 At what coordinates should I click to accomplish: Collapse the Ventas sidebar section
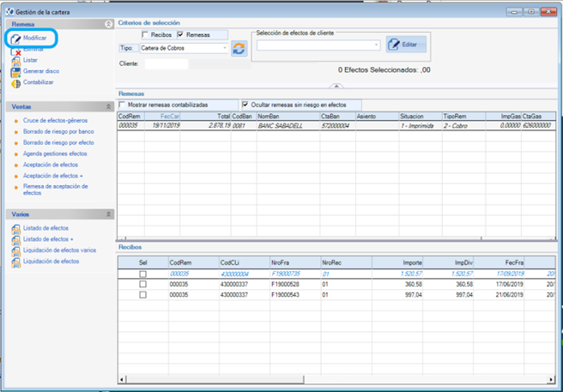(108, 107)
